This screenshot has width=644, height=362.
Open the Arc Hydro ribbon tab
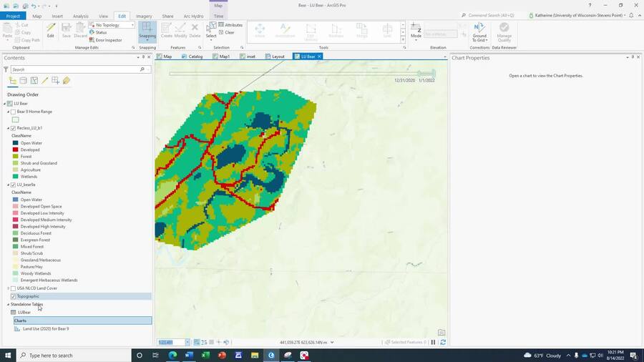[x=193, y=16]
